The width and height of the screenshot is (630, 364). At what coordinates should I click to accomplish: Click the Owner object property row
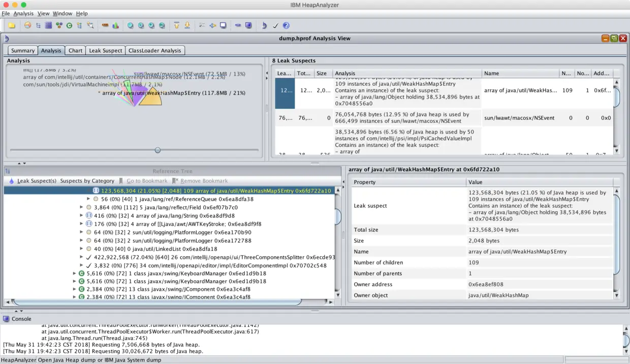click(x=483, y=295)
